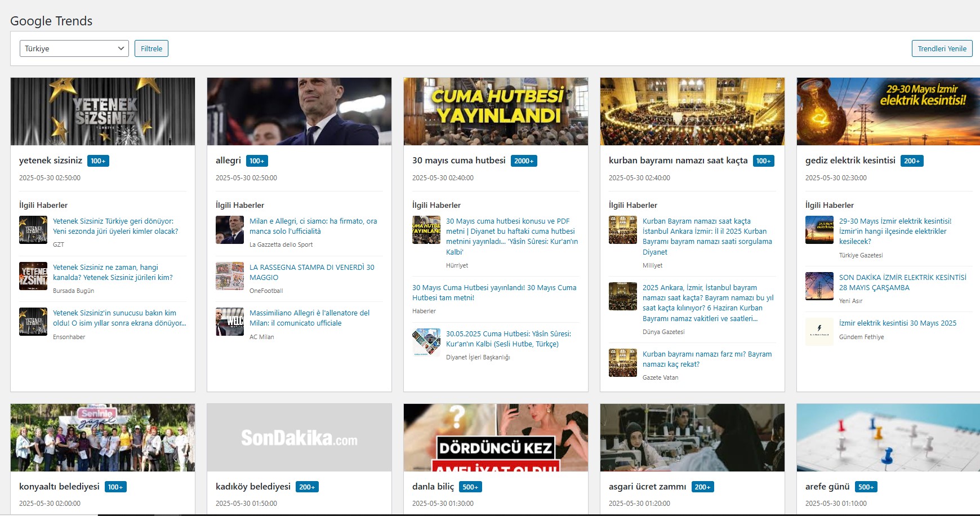Open the İzmir elektrik kesintisi banner image

tap(888, 112)
